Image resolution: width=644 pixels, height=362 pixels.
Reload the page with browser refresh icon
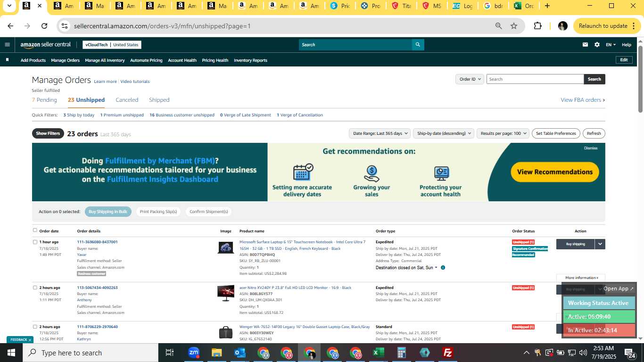point(44,26)
